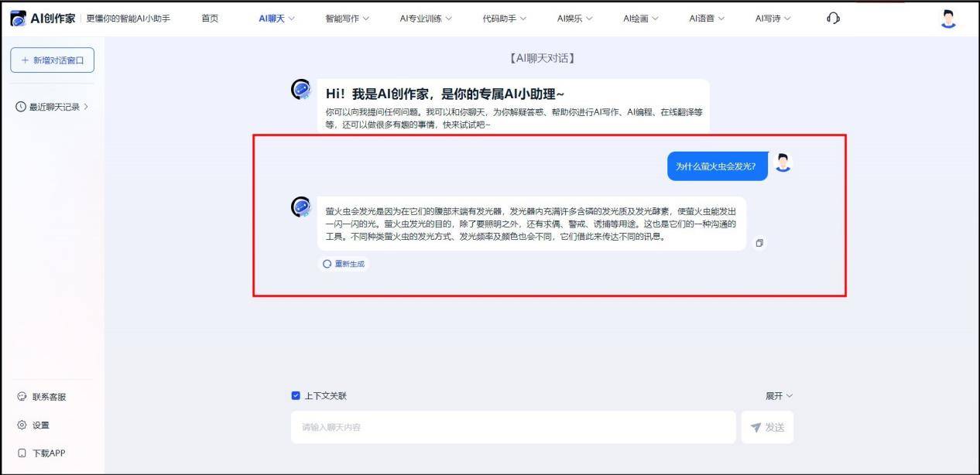This screenshot has height=475, width=980.
Task: Click the user avatar in top right
Action: point(948,19)
